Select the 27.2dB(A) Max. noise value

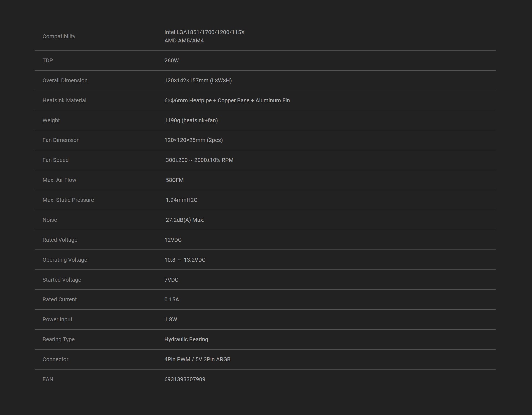185,220
